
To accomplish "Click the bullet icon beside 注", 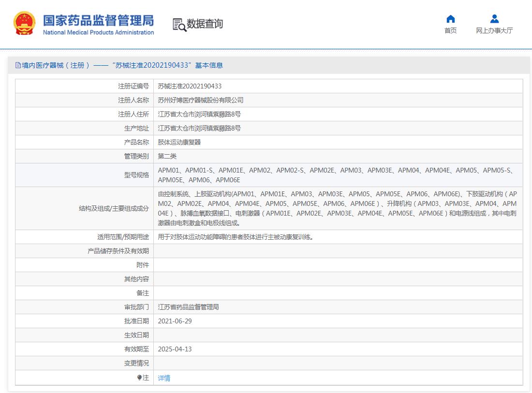I will coord(139,378).
